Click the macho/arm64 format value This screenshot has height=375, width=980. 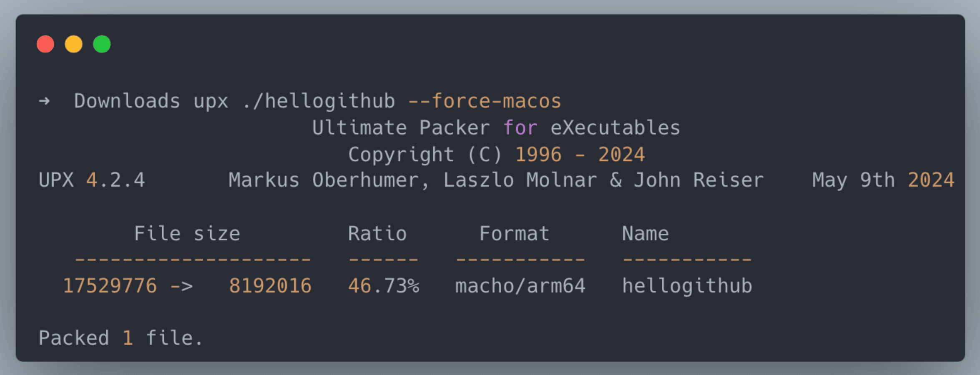(x=520, y=286)
